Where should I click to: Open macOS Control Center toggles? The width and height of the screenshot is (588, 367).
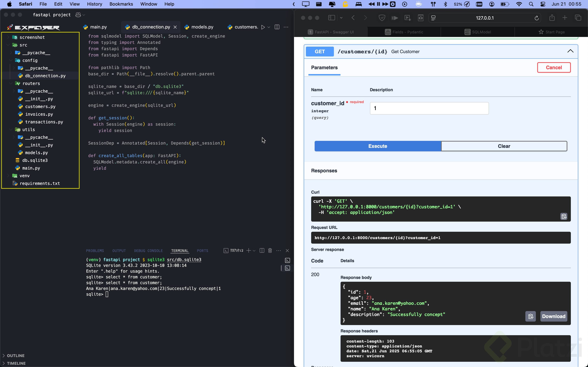543,4
